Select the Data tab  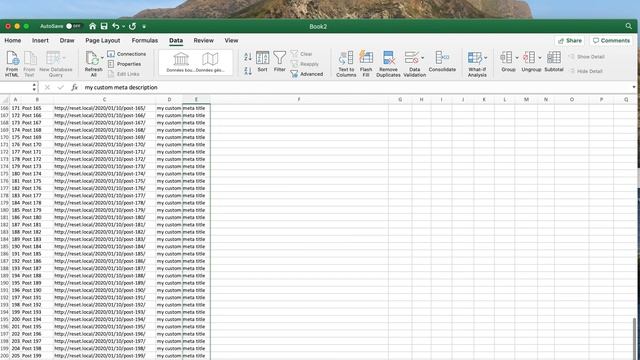pos(176,40)
